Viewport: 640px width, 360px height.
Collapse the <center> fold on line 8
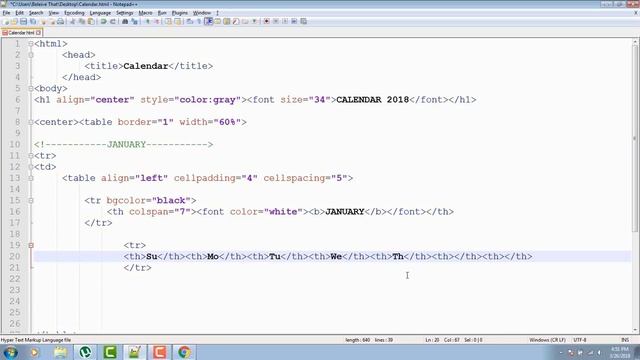pyautogui.click(x=31, y=122)
